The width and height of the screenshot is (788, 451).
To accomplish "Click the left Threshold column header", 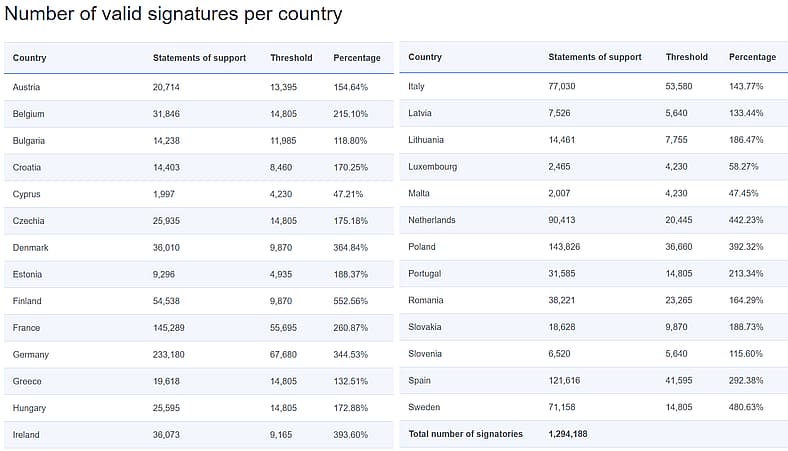I will click(291, 58).
